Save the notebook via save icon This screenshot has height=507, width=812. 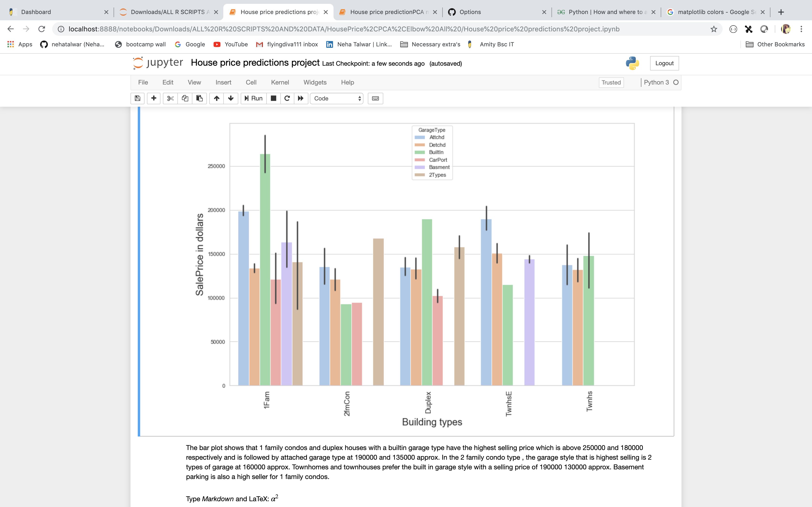tap(137, 98)
